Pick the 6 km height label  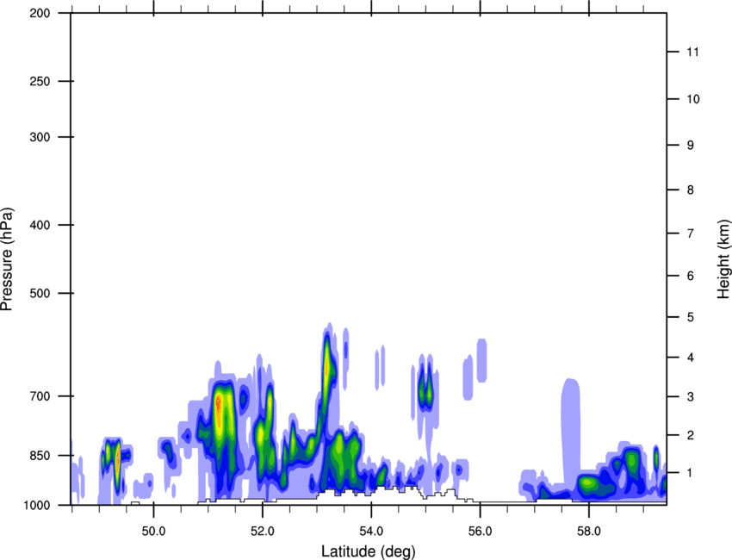[691, 276]
